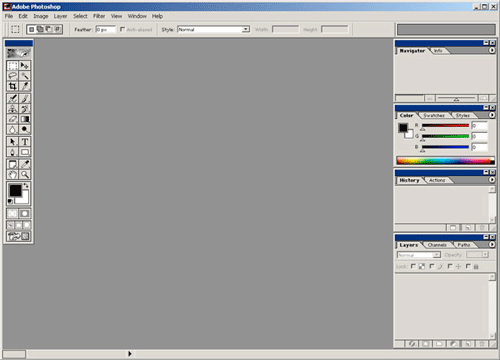Click the toolbox foreground color swatch
Screen dimensions: 500x360
click(15, 190)
